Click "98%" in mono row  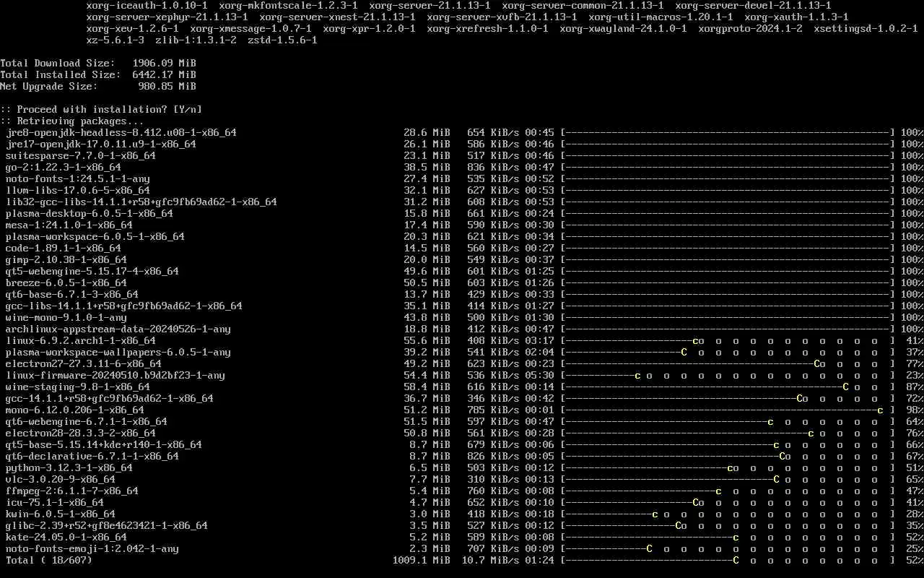pyautogui.click(x=915, y=410)
